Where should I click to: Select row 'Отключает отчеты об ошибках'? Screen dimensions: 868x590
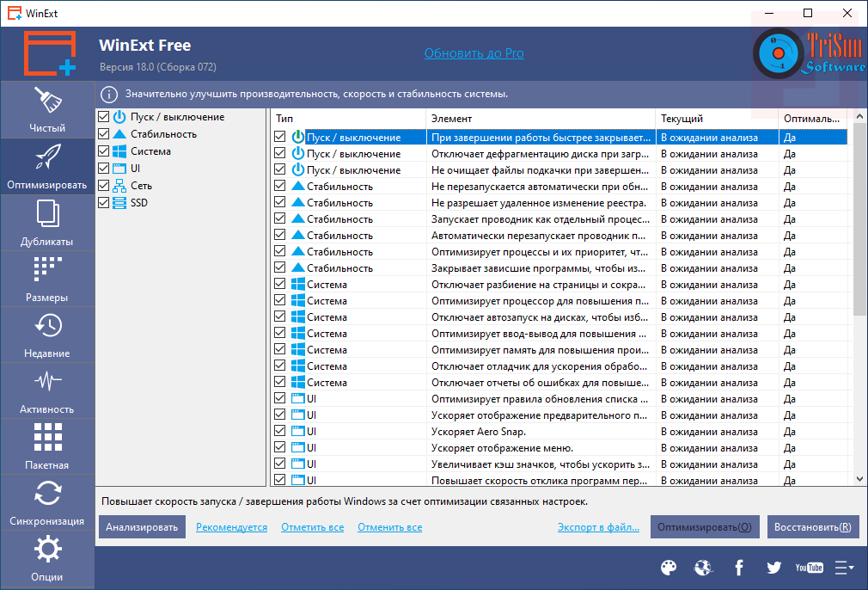pos(559,382)
